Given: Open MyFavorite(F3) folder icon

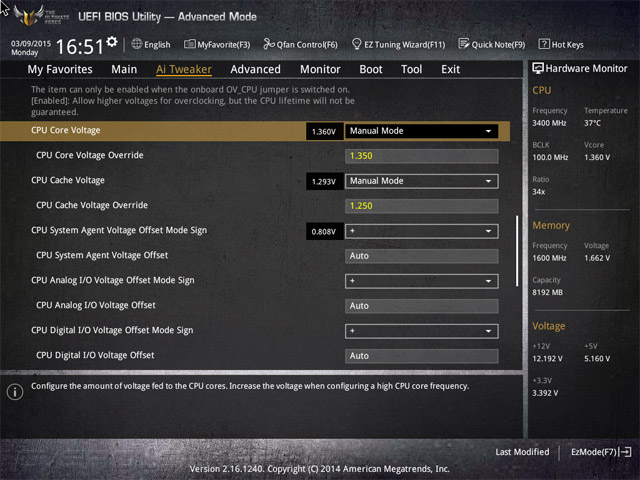Looking at the screenshot, I should point(190,44).
